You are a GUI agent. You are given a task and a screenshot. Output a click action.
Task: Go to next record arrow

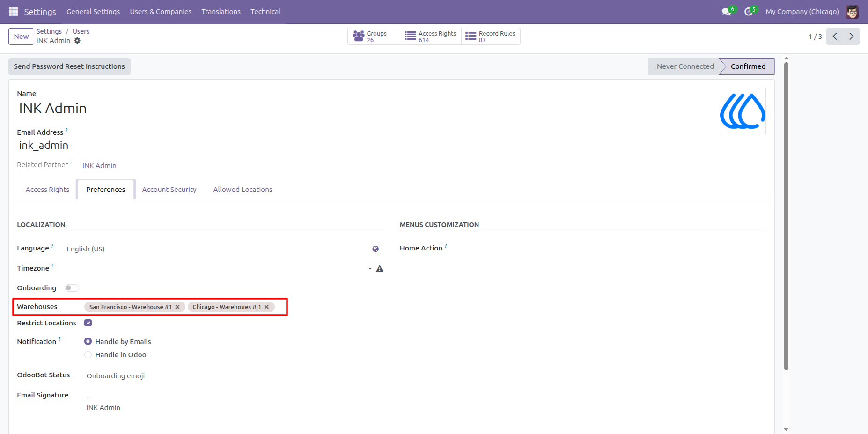pos(851,37)
